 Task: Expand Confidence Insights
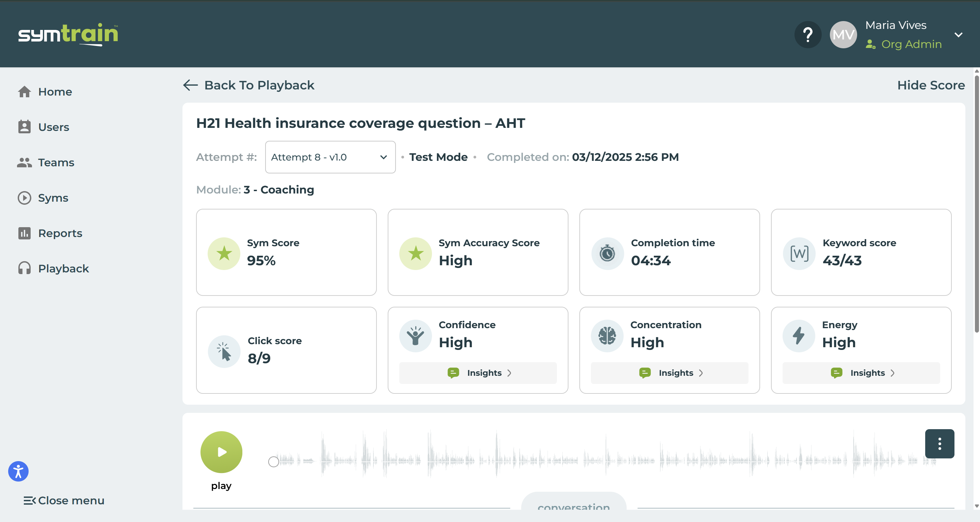click(478, 373)
